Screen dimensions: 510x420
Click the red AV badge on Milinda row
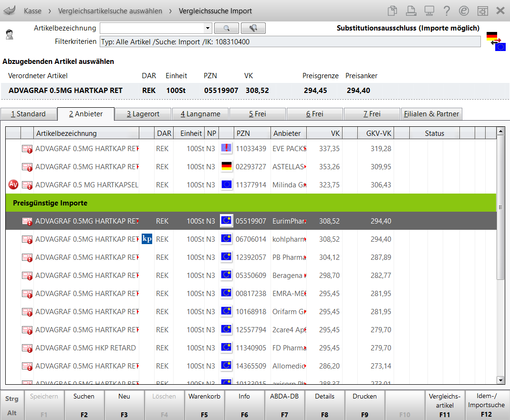(x=13, y=184)
